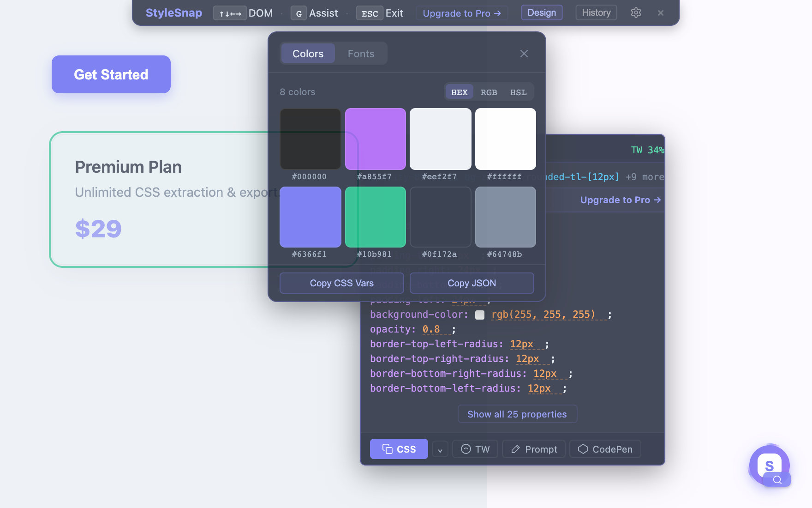812x508 pixels.
Task: Select HSL color format
Action: [518, 92]
